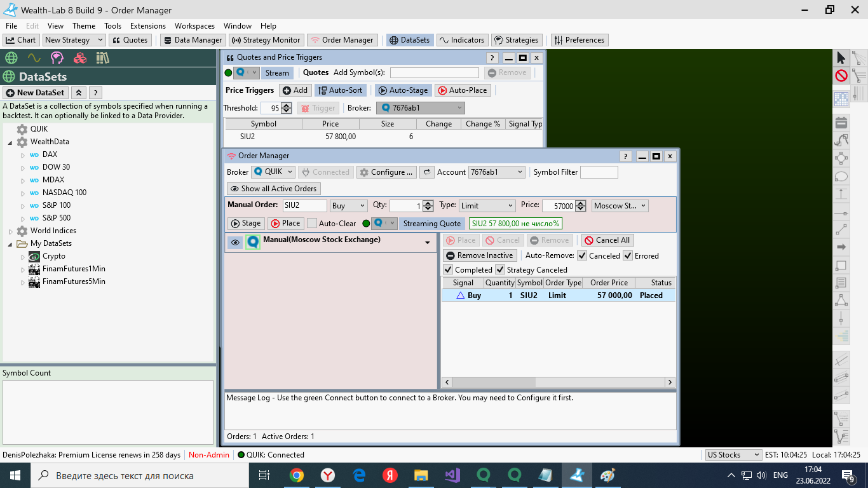This screenshot has width=868, height=488.
Task: Open the Tools menu
Action: point(113,26)
